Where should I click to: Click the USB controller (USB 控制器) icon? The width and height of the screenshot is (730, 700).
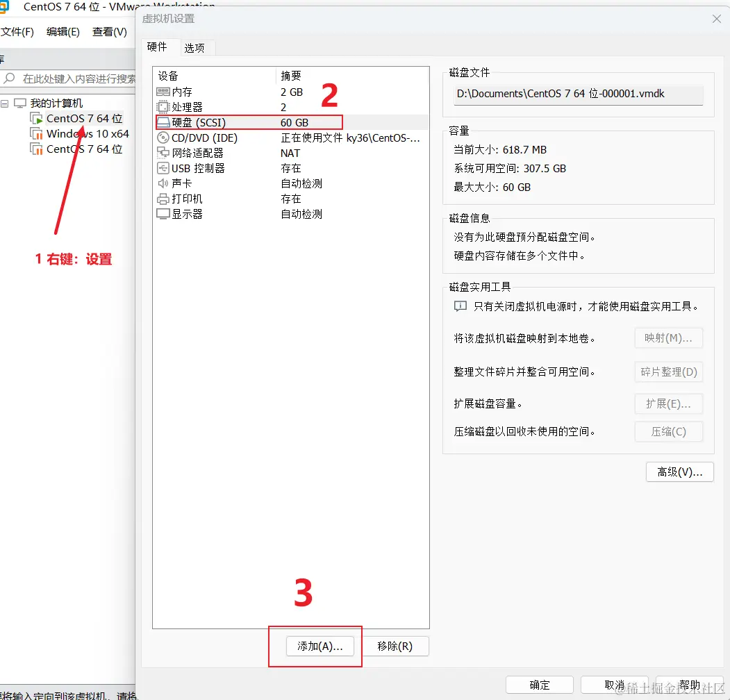click(163, 168)
